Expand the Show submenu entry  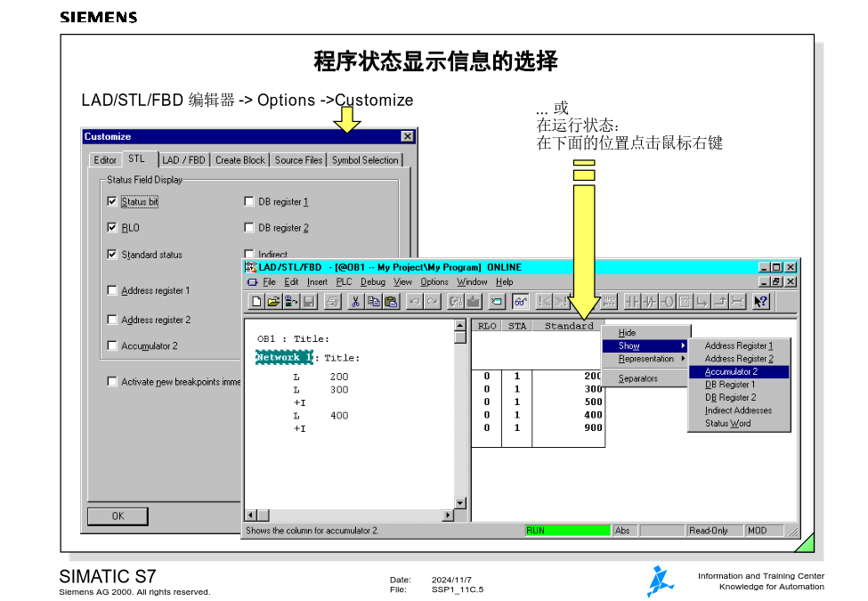[x=646, y=345]
